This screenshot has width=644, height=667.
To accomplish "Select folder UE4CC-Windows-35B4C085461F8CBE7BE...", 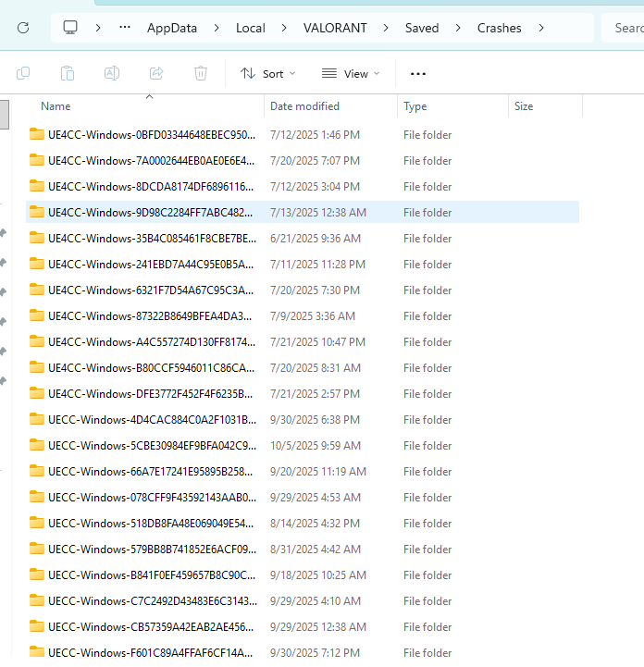I will click(303, 239).
